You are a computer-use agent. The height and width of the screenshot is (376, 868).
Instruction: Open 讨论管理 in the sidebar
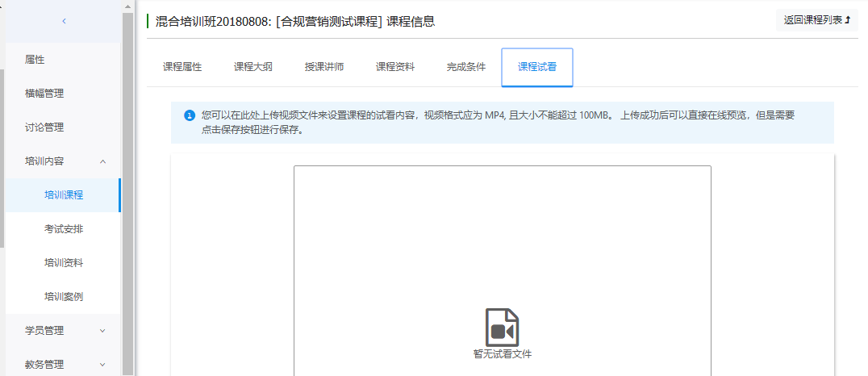44,127
